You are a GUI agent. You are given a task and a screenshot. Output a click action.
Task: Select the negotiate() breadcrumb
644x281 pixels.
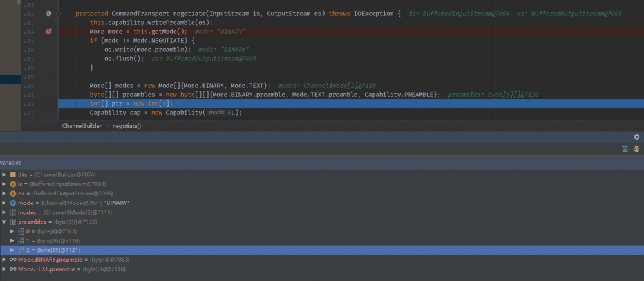coord(126,126)
